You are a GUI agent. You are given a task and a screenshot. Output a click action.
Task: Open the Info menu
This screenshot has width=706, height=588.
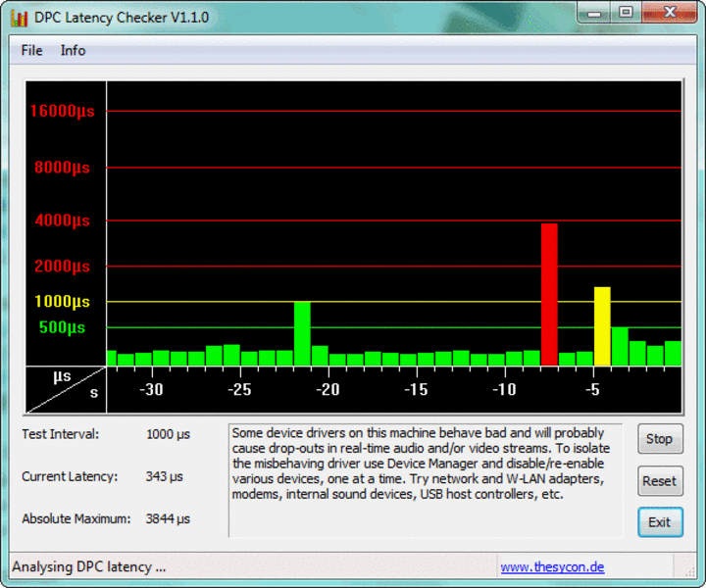73,50
